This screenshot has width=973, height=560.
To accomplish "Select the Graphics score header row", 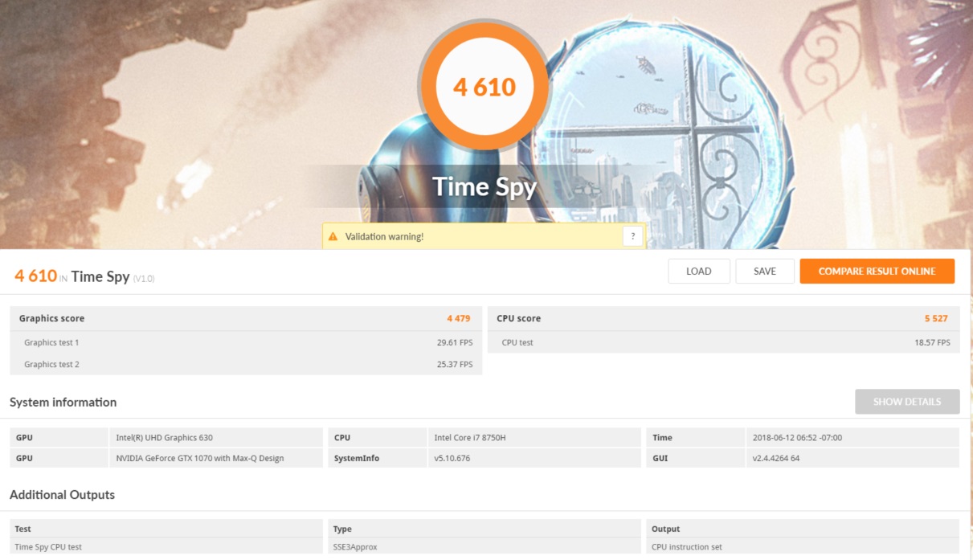I will coord(245,319).
